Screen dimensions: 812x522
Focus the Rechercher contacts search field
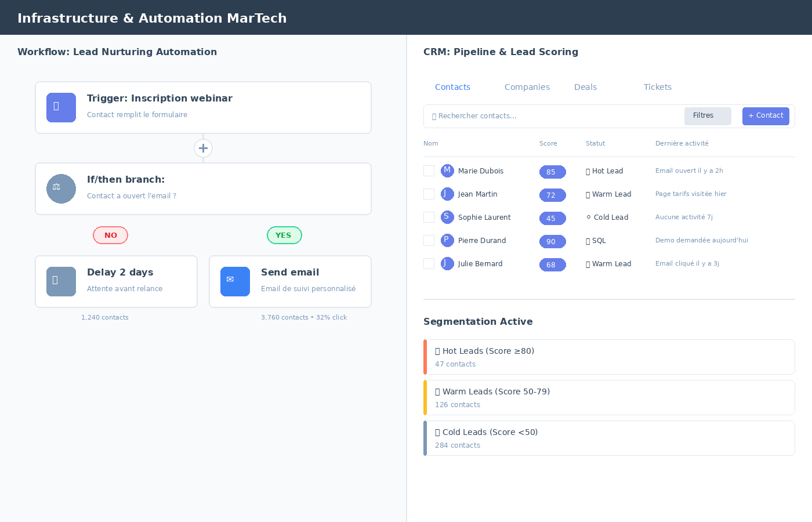pos(551,116)
